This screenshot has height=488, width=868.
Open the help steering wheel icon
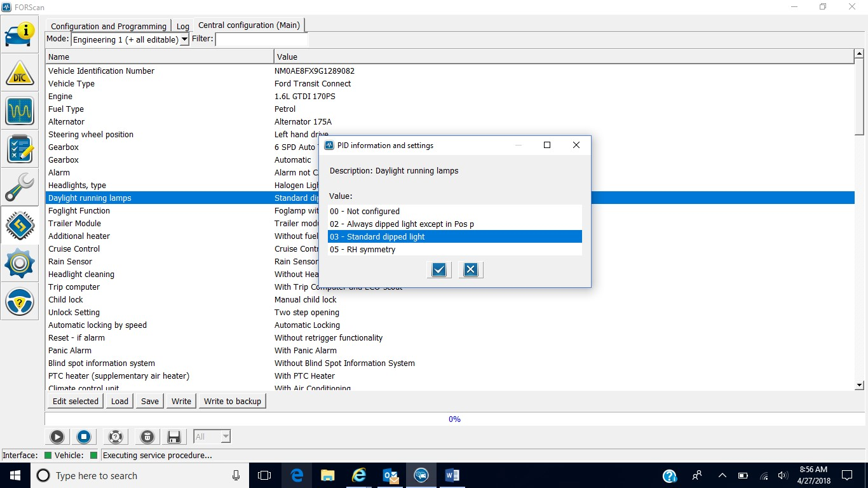pyautogui.click(x=20, y=302)
